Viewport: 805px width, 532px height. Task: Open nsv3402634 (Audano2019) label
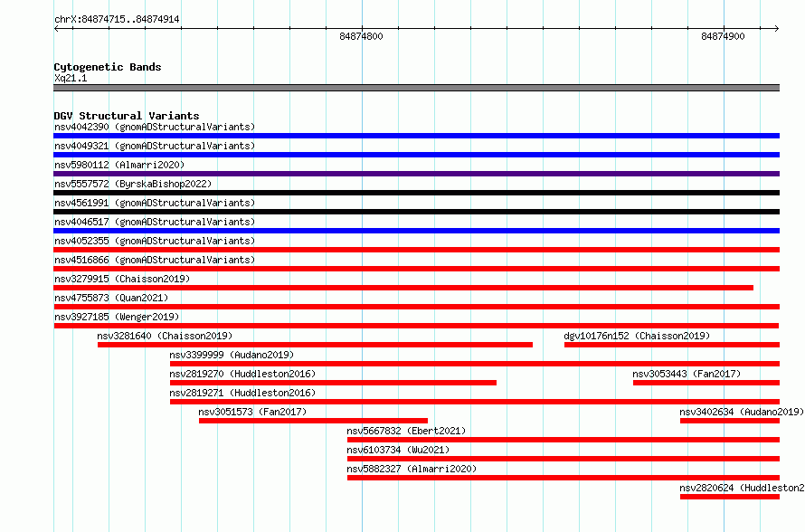coord(742,412)
